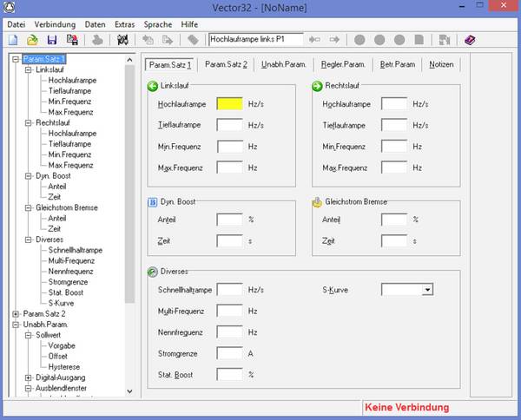Collapse the Linkslauf tree branch

(x=29, y=69)
